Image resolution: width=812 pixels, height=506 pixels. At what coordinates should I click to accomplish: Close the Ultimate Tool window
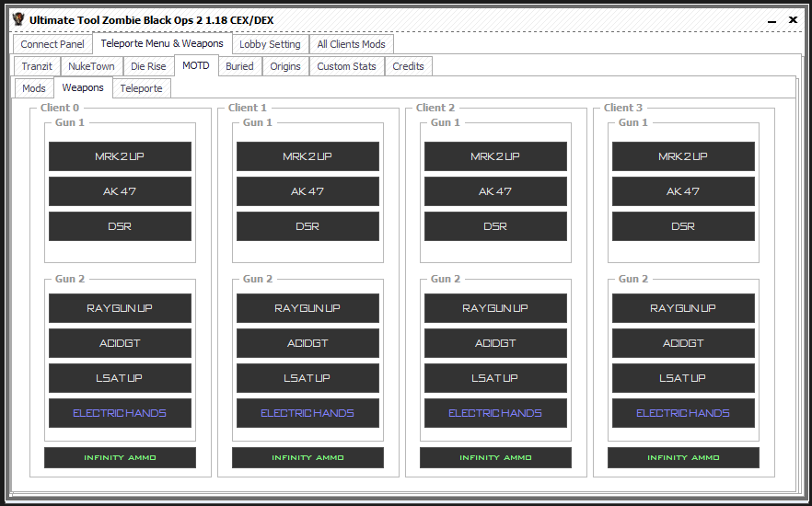pos(793,19)
